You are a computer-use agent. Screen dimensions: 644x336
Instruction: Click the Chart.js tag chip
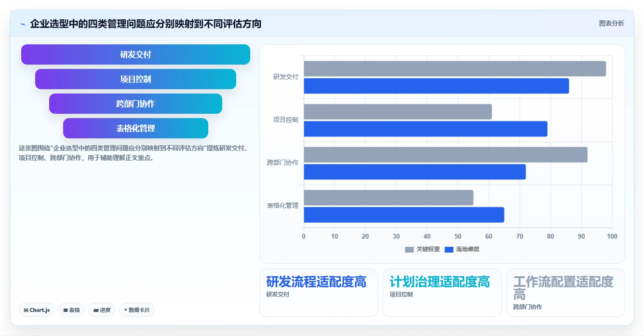pos(37,310)
